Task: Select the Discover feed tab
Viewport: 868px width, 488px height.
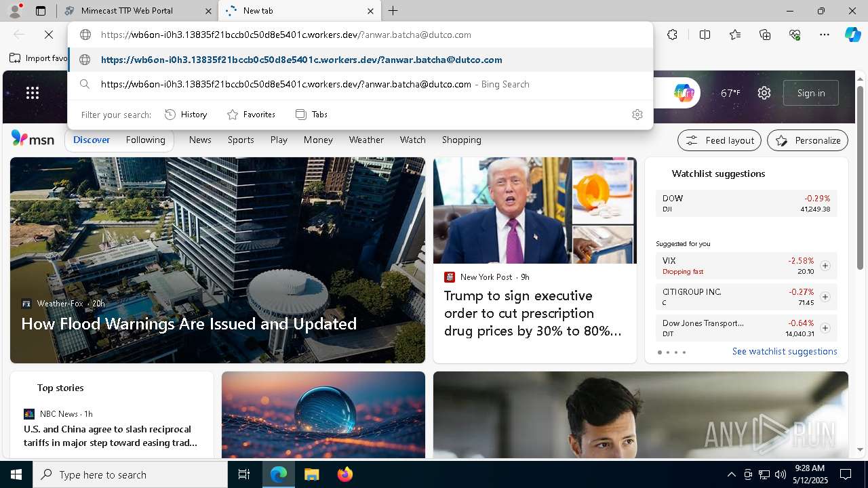Action: [x=92, y=140]
